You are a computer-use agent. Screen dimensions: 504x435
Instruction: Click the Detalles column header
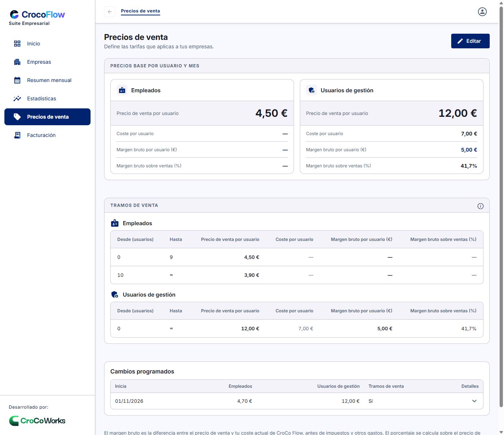[470, 386]
